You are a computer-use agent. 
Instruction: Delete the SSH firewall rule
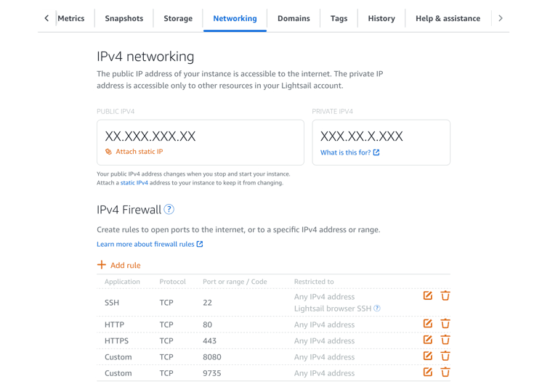click(445, 295)
